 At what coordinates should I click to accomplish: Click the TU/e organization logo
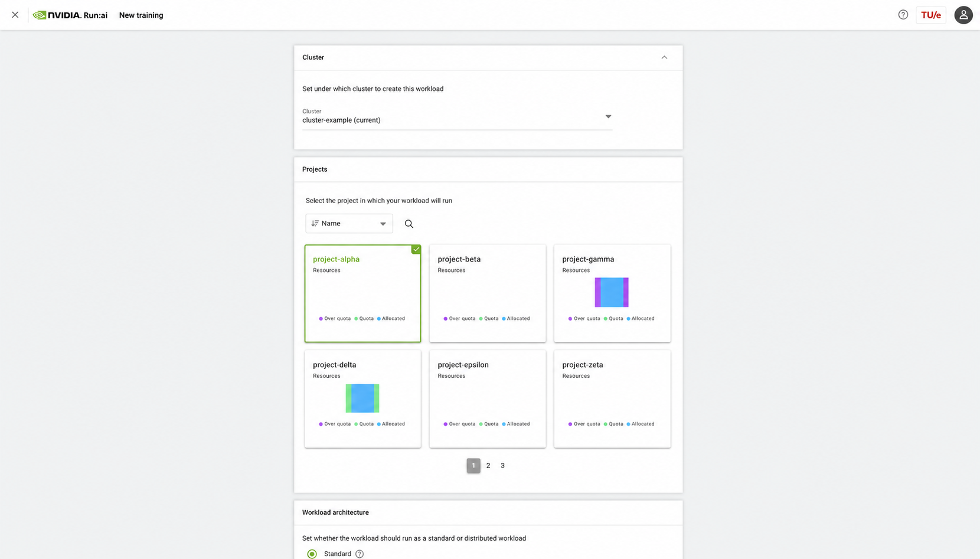point(931,15)
